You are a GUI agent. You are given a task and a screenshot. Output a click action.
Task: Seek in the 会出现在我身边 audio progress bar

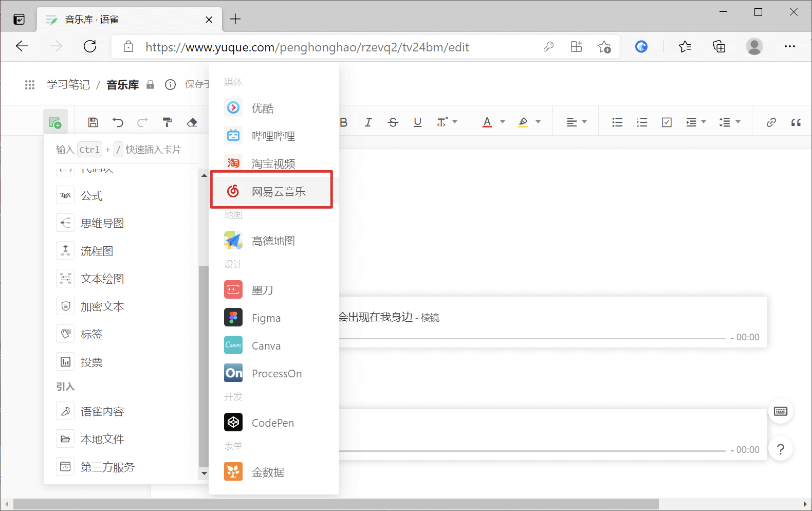coord(532,338)
